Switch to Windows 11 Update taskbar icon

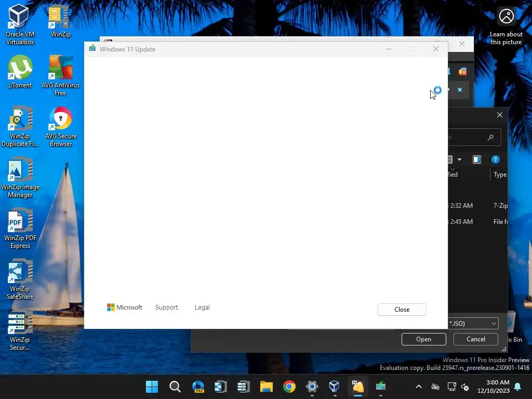point(381,387)
